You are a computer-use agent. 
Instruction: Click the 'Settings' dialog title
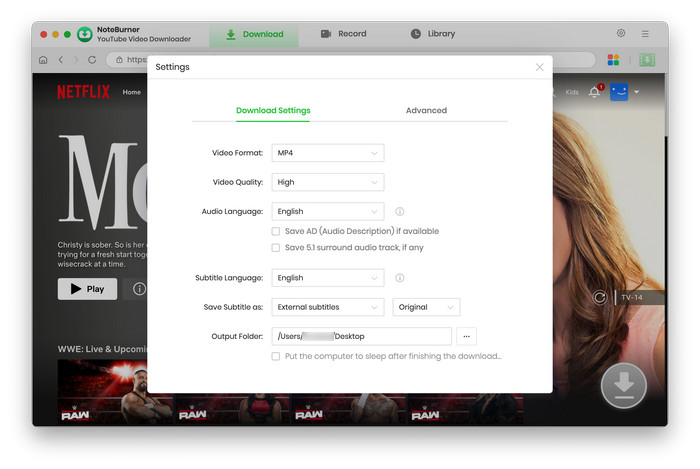[172, 67]
